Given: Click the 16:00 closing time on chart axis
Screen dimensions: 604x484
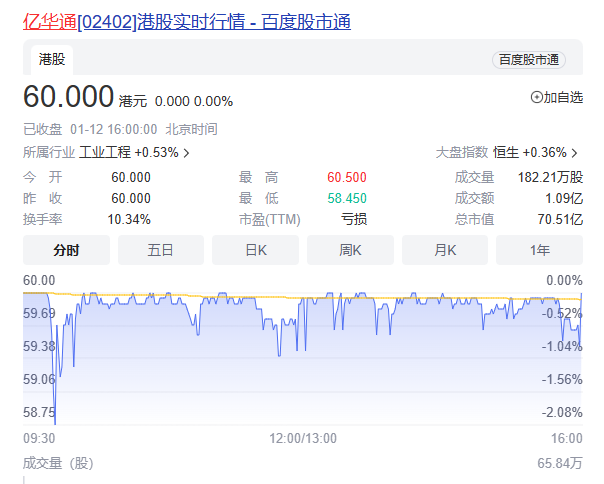Looking at the screenshot, I should click(x=566, y=438).
